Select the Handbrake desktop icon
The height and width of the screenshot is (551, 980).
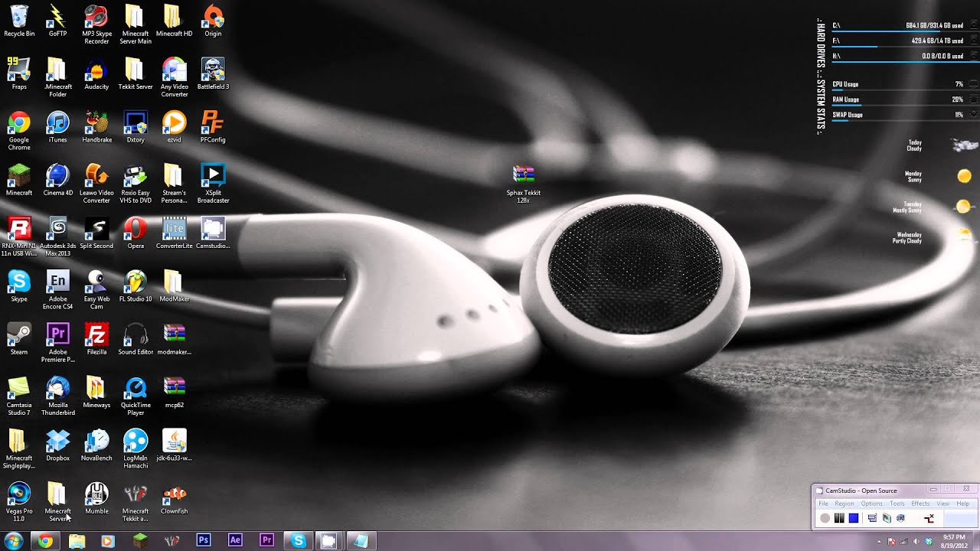click(x=96, y=127)
